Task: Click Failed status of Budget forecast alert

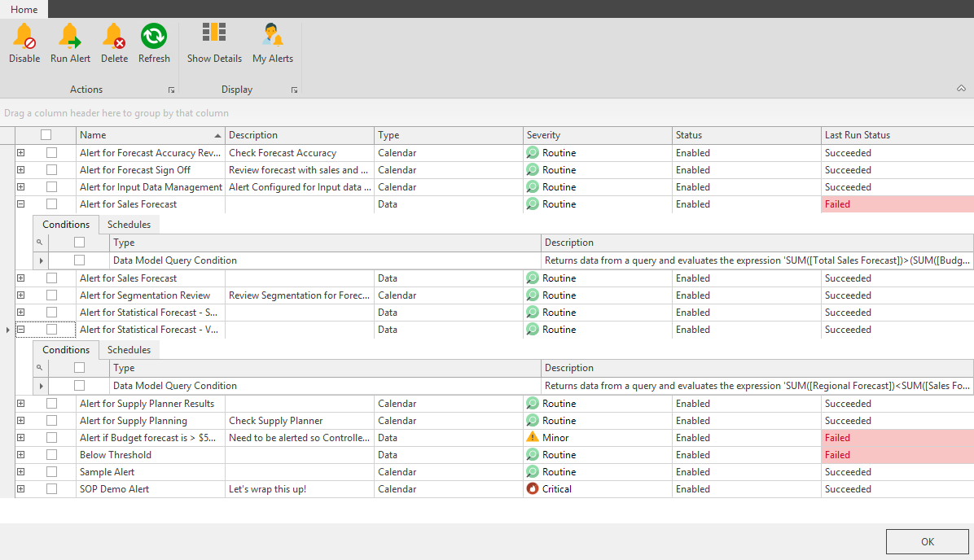Action: coord(897,437)
